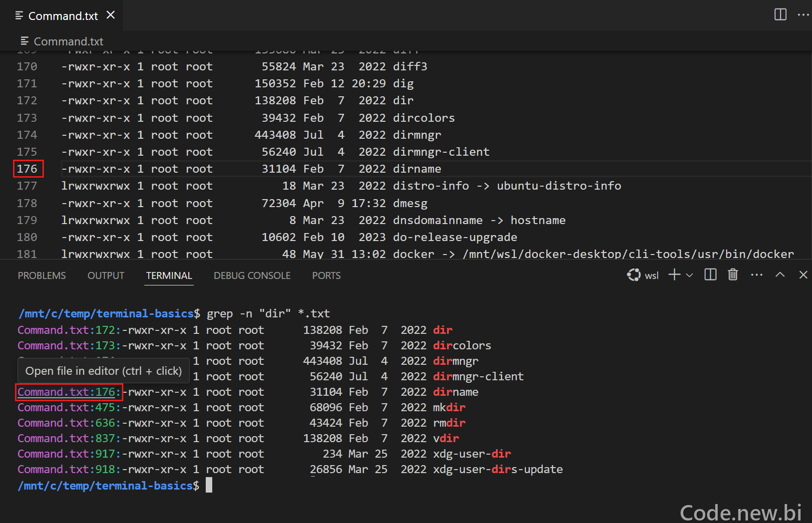Click the Command.txt breadcrumb item
The image size is (812, 523).
[x=62, y=41]
